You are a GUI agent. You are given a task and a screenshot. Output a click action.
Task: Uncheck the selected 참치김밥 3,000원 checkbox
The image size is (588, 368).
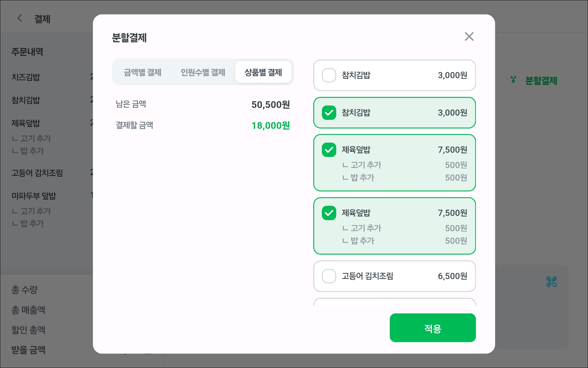point(329,113)
